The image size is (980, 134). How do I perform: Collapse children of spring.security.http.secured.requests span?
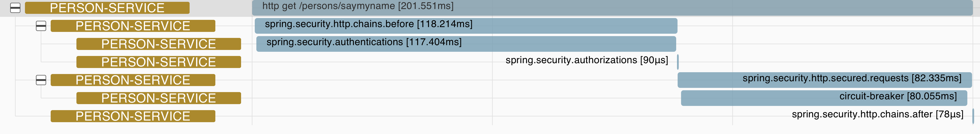coord(41,80)
